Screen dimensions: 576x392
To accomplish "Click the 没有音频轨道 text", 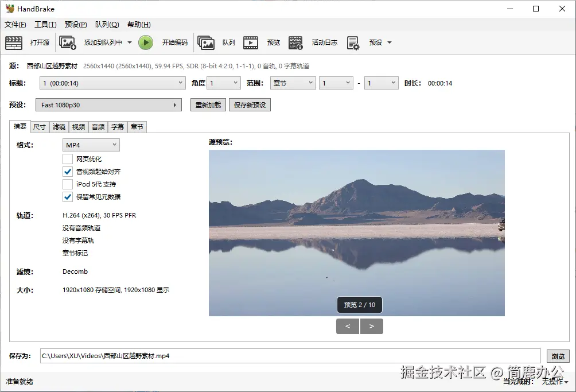I will [81, 228].
